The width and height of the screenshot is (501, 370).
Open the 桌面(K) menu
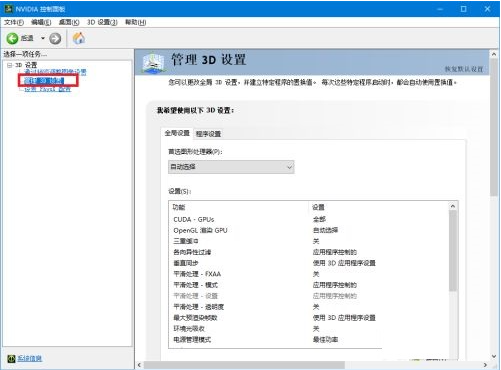69,22
